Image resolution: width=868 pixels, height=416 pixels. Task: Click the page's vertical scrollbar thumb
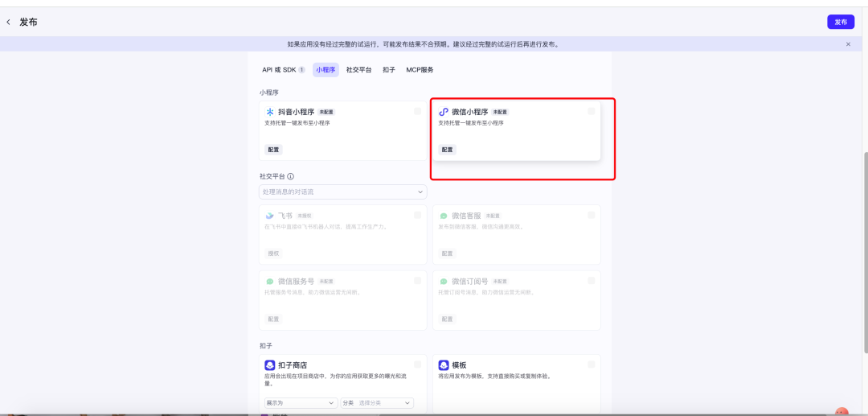pyautogui.click(x=865, y=253)
